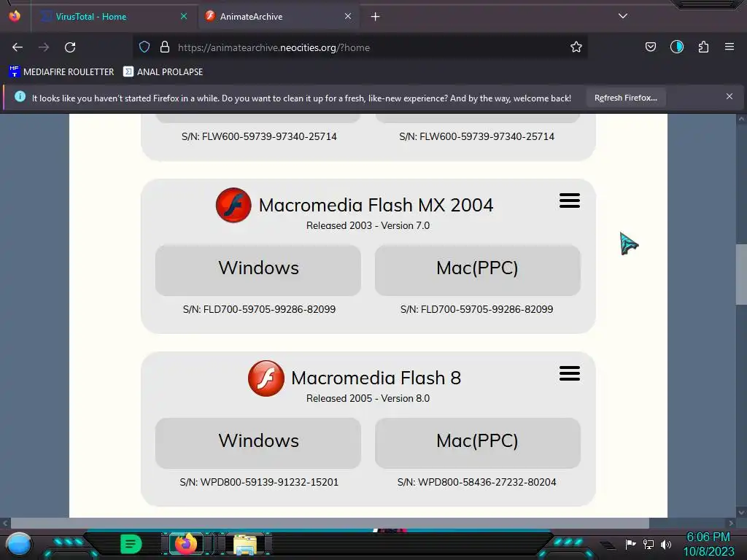The height and width of the screenshot is (560, 747).
Task: Select the AnimateArchive tab
Action: coord(278,16)
